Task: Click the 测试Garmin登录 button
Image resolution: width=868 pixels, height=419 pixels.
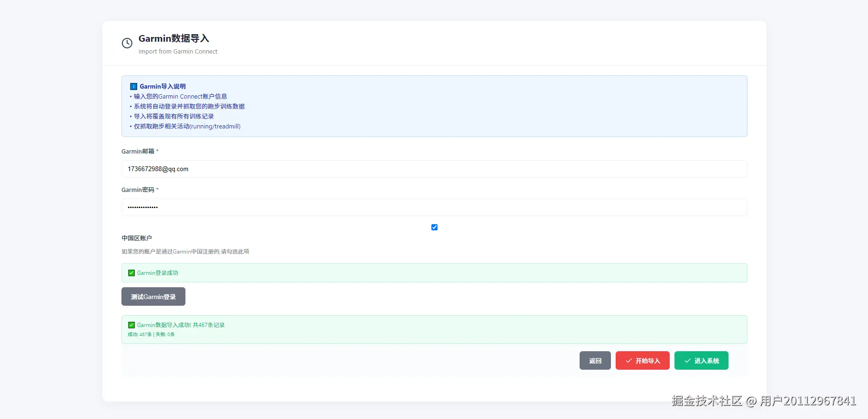Action: (x=153, y=297)
